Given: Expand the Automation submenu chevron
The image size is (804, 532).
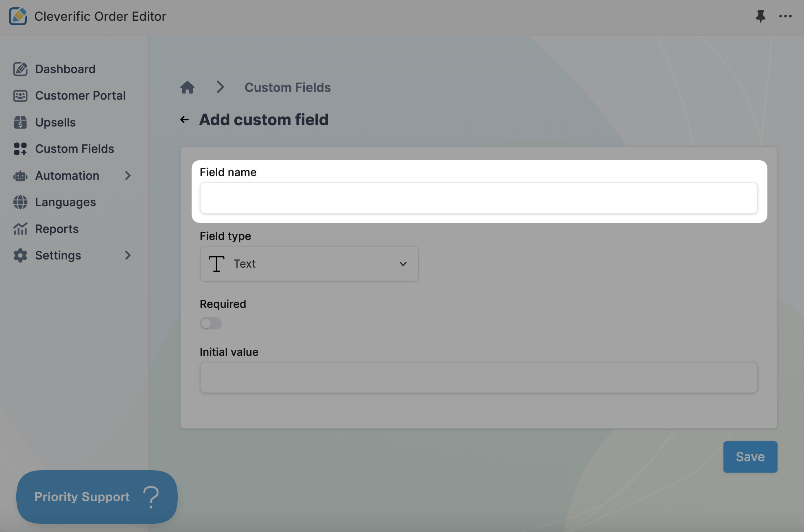Looking at the screenshot, I should [128, 176].
